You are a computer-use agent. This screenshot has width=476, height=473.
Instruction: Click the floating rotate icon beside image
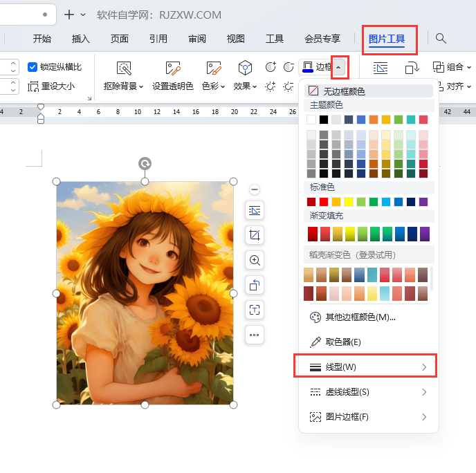click(255, 285)
